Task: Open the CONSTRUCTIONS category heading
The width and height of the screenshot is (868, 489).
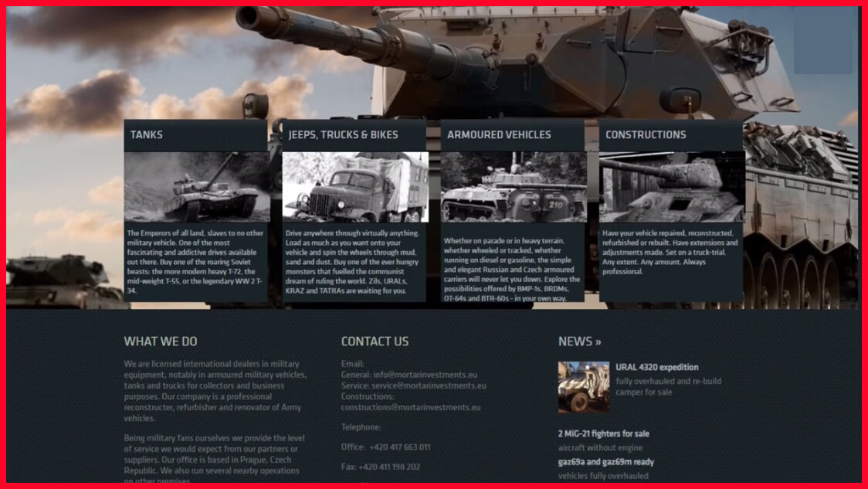Action: [646, 134]
